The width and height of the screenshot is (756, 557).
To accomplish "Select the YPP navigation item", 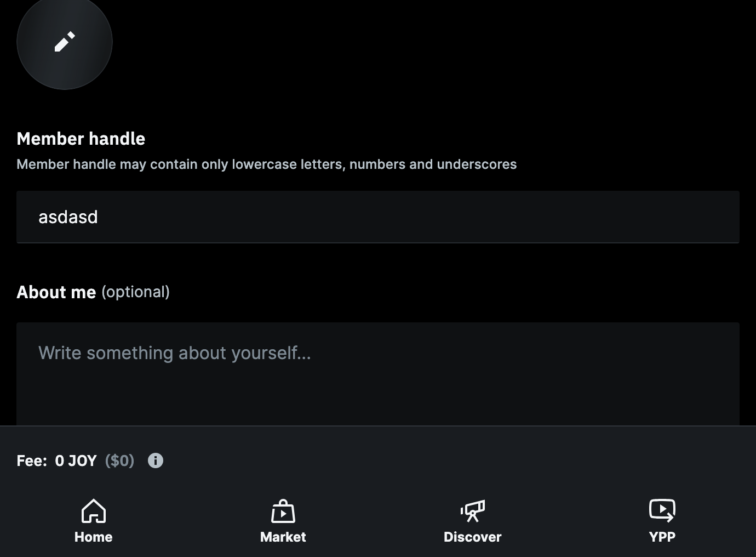I will (x=662, y=521).
